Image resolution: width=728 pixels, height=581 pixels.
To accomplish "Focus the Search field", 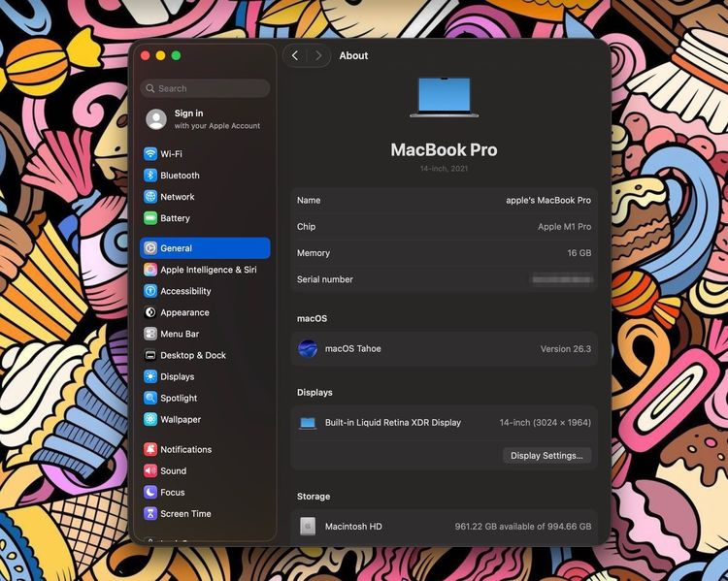I will pos(205,88).
